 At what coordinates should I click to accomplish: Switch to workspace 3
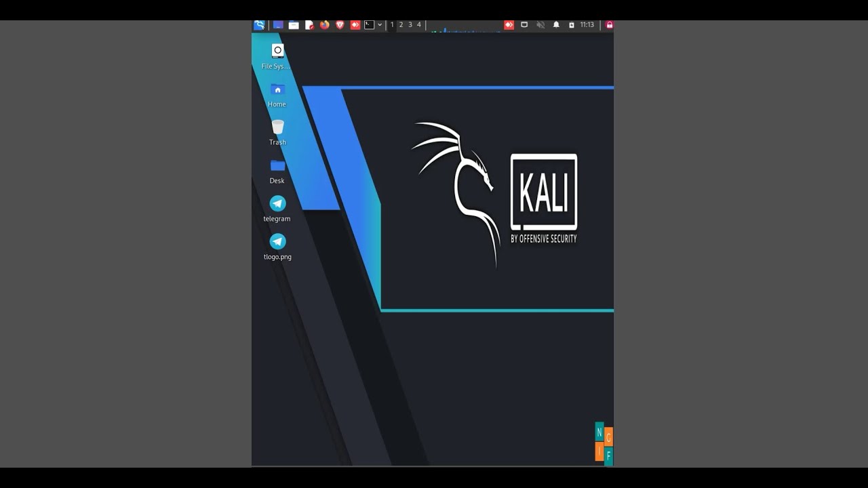(410, 25)
